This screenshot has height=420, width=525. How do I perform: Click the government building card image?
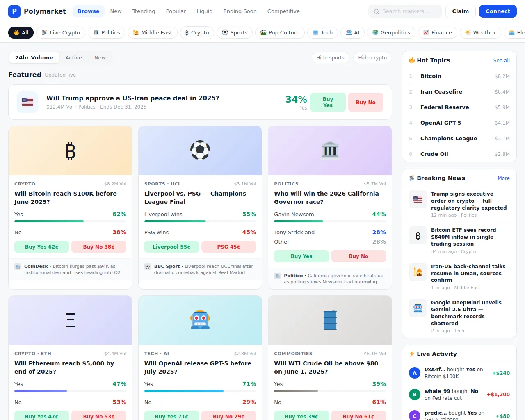point(330,151)
